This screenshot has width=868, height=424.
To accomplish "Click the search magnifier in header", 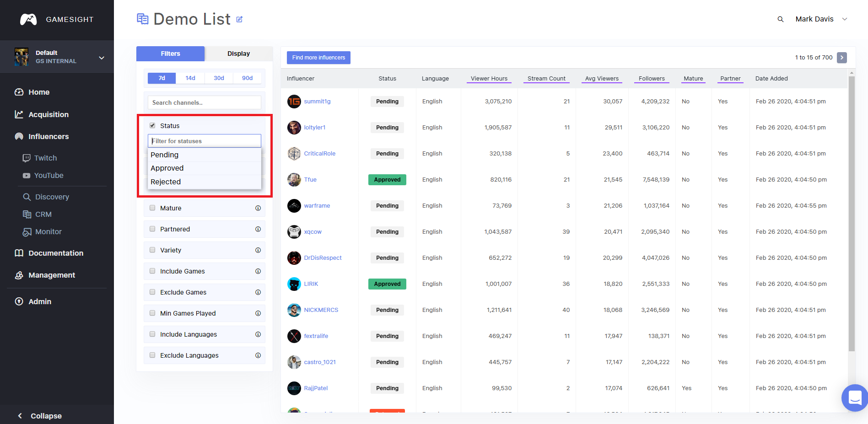I will click(781, 19).
